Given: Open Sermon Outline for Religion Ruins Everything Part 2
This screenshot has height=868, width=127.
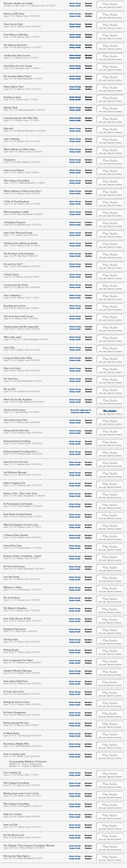Looking at the screenshot, I should point(88,453).
